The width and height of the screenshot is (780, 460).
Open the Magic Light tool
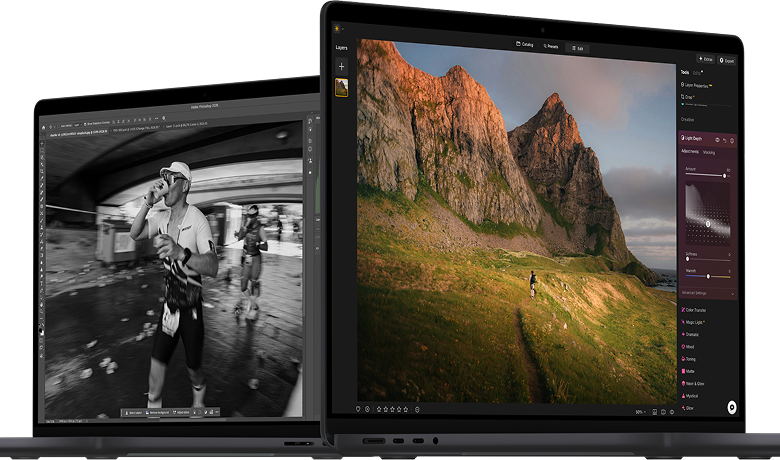pyautogui.click(x=692, y=322)
